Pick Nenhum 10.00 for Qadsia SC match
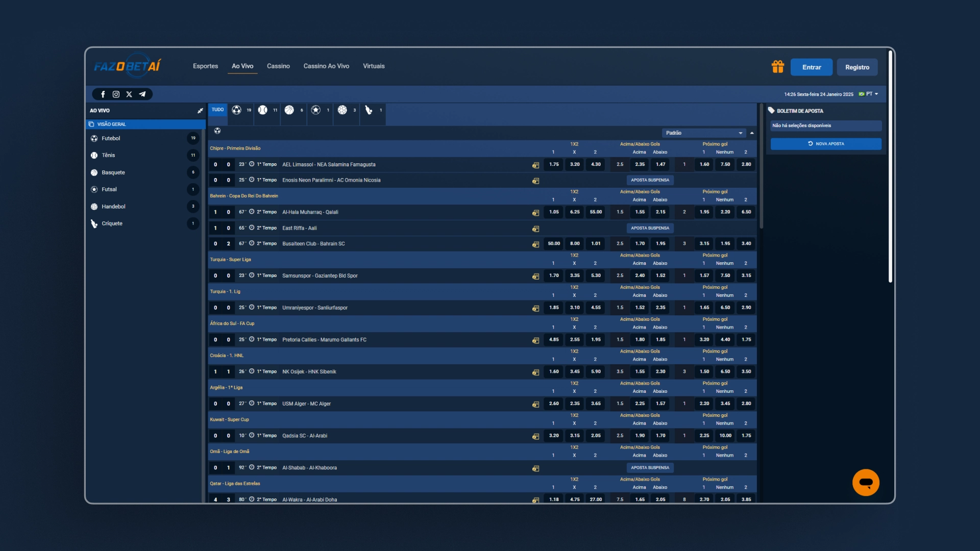Viewport: 980px width, 551px height. pos(725,436)
